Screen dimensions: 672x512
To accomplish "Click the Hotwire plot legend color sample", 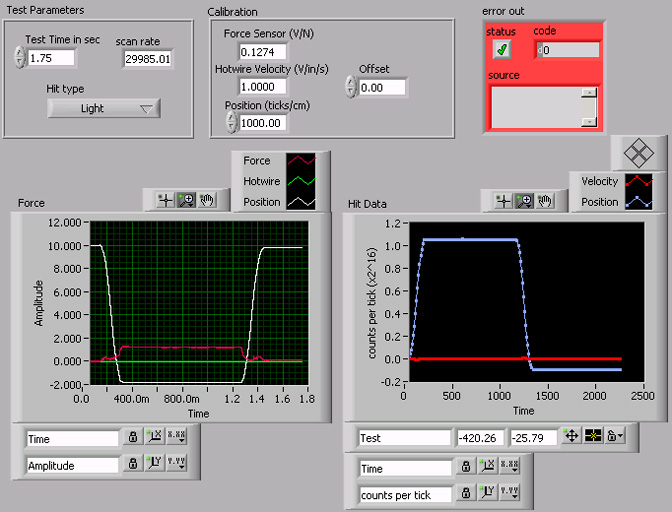I will (x=301, y=181).
